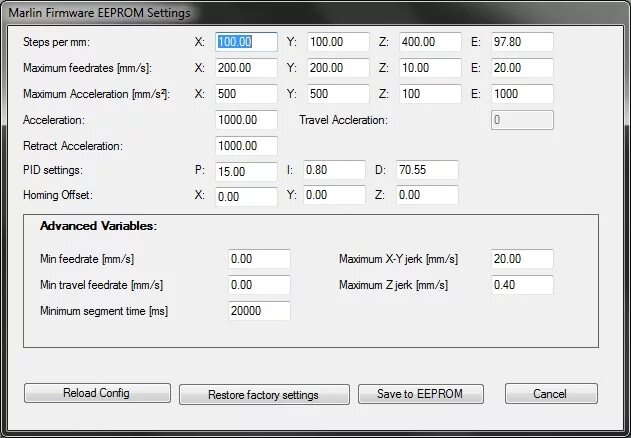Click the Acceleration value field
631x438 pixels.
tap(246, 120)
